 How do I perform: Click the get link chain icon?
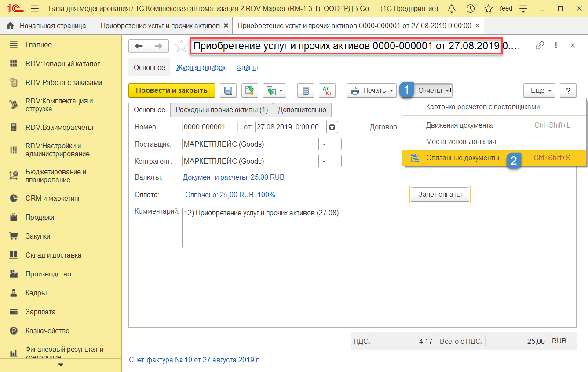pos(540,45)
